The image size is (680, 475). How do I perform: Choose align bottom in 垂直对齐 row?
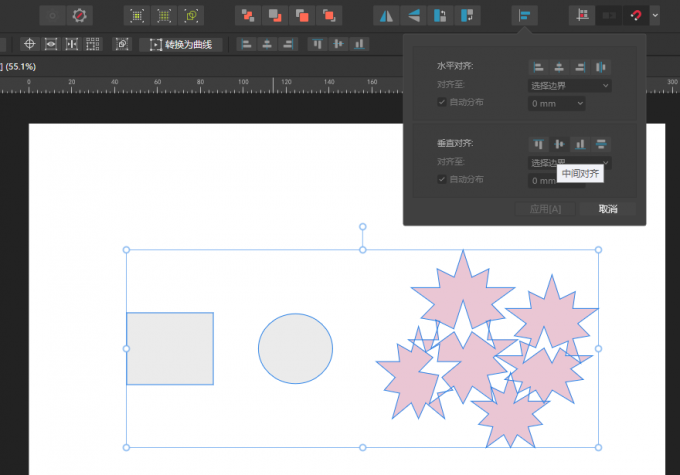pos(580,144)
